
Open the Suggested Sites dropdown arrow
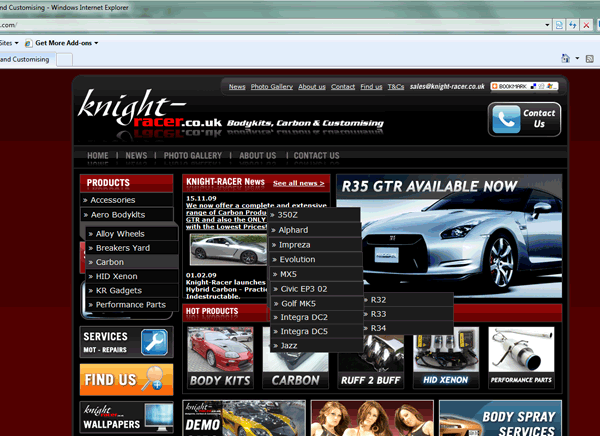point(16,43)
